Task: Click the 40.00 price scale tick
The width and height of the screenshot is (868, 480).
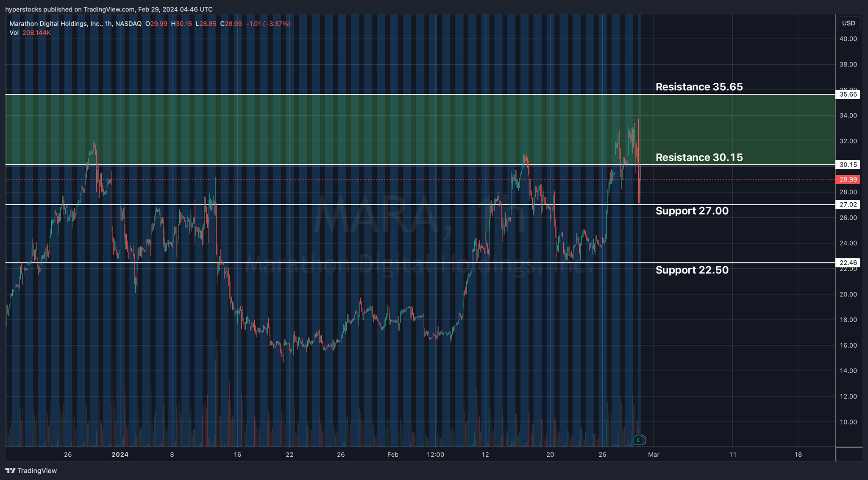Action: pos(848,39)
